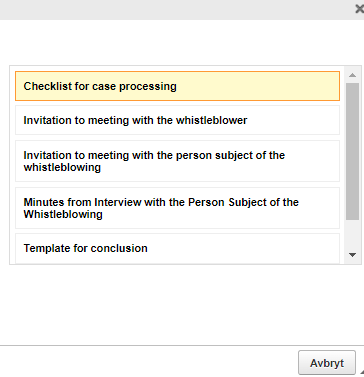Click the upward triangle of the list scrollbar
This screenshot has height=377, width=364.
[x=352, y=75]
